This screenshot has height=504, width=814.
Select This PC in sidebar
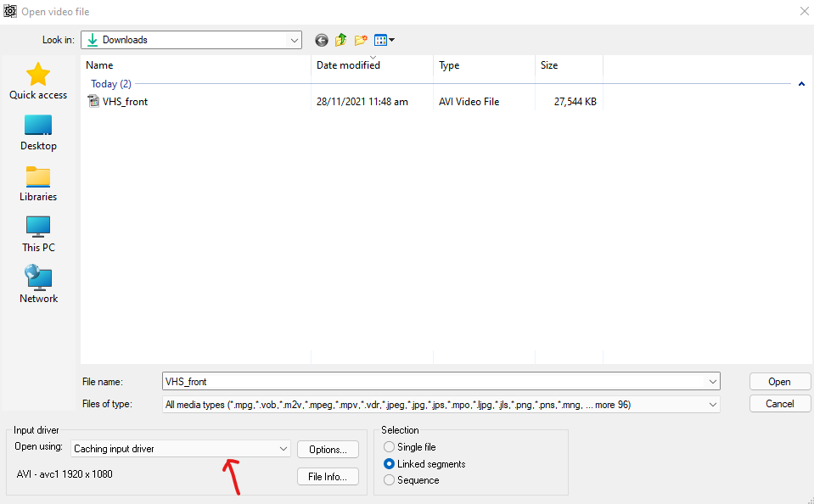tap(38, 235)
